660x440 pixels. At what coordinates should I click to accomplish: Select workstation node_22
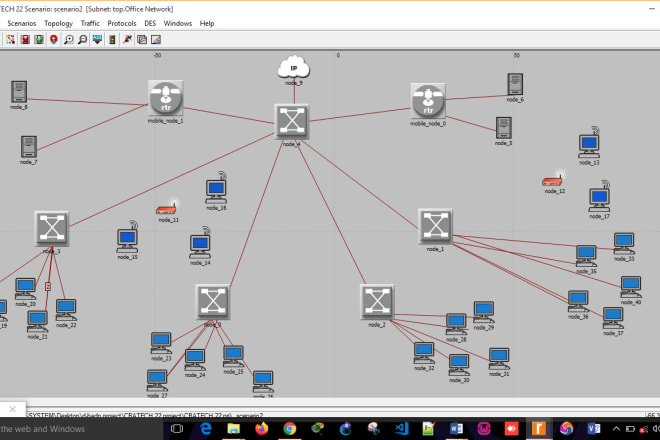66,310
